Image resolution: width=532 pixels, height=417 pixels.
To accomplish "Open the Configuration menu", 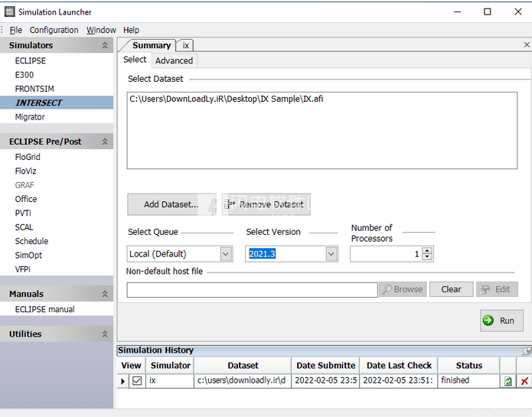I will coord(54,30).
